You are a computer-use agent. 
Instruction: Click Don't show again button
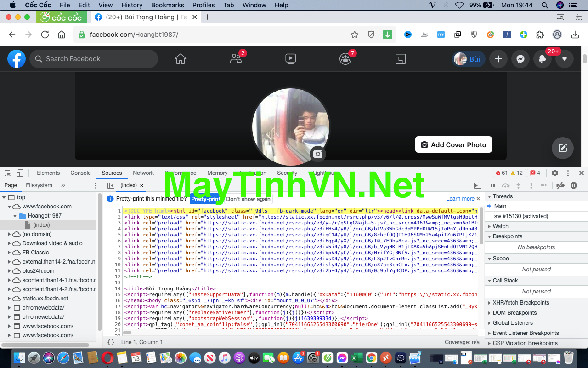[249, 199]
